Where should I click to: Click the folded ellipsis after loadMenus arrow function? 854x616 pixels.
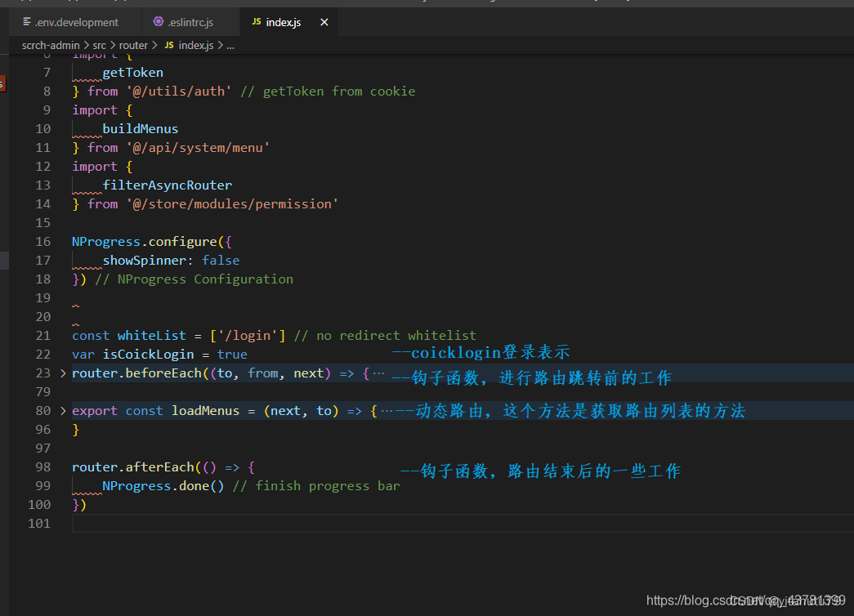click(387, 411)
